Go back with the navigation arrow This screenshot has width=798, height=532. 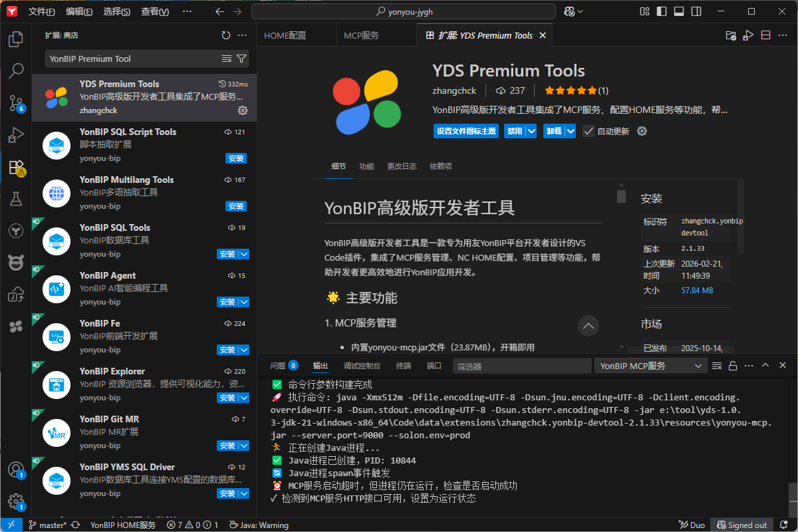(220, 11)
